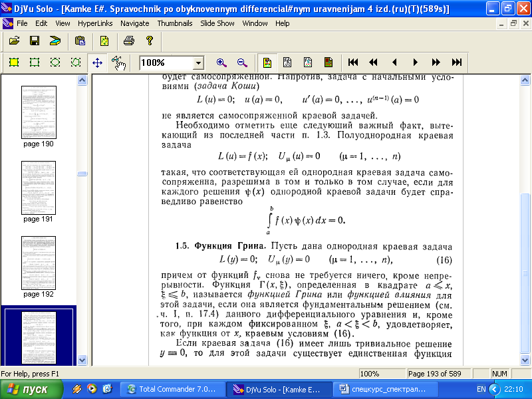The height and width of the screenshot is (399, 532).
Task: Launch the media player quick launch icon
Action: [92, 389]
